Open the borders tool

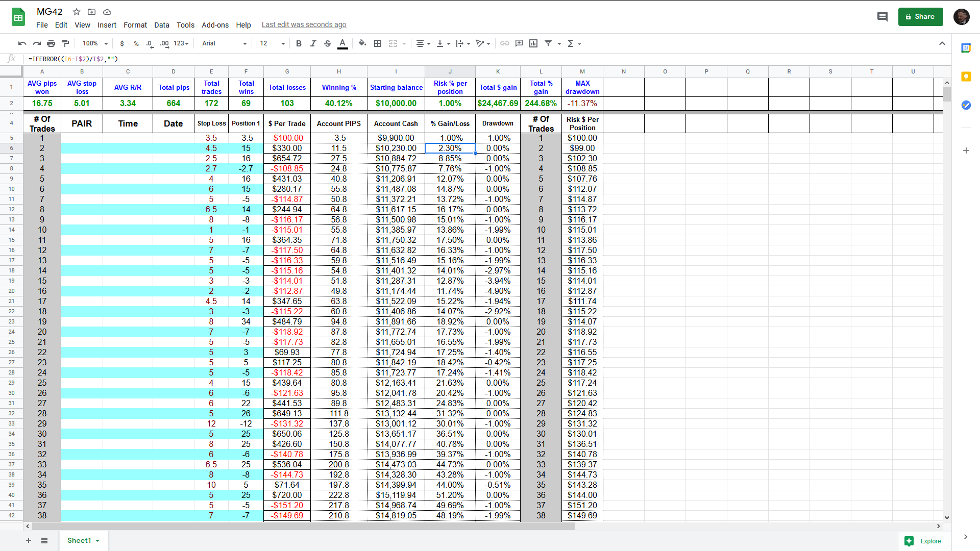click(378, 43)
